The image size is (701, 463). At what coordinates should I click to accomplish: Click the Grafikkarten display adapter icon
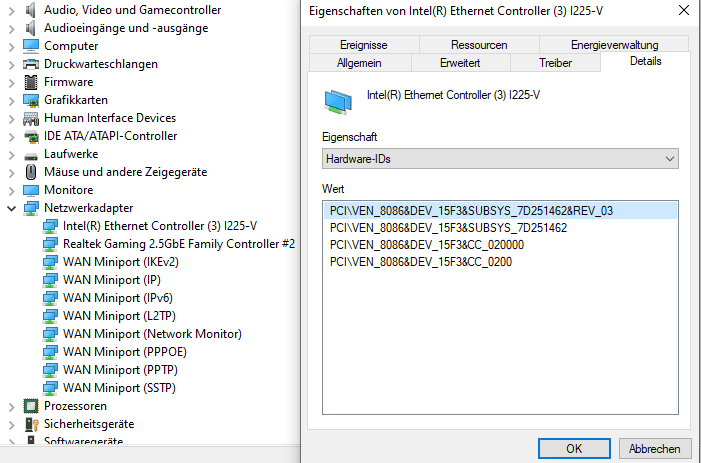click(x=31, y=100)
